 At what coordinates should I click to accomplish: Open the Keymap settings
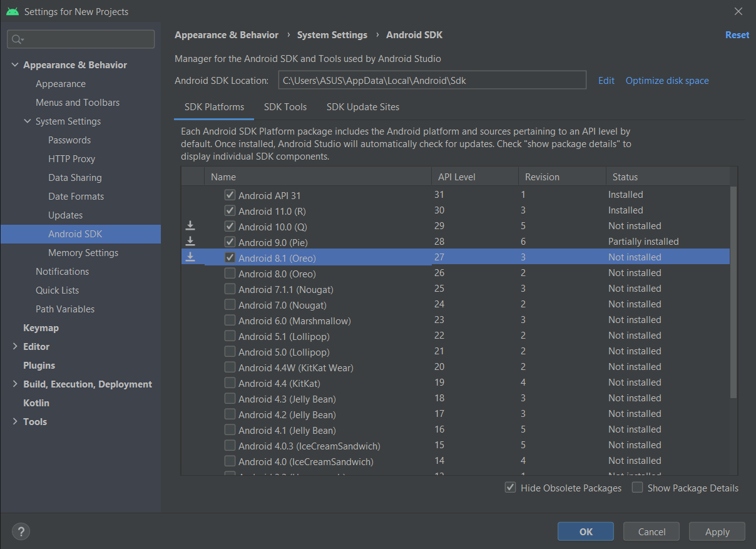click(x=41, y=328)
